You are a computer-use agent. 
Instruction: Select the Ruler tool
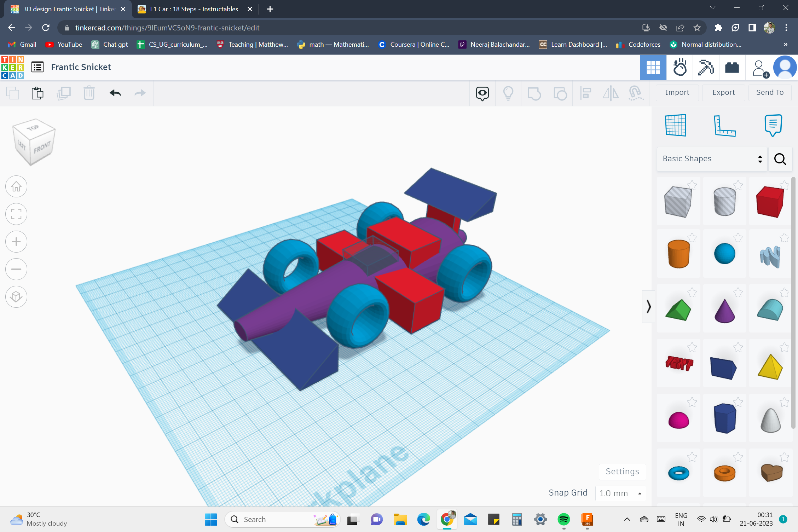tap(724, 125)
